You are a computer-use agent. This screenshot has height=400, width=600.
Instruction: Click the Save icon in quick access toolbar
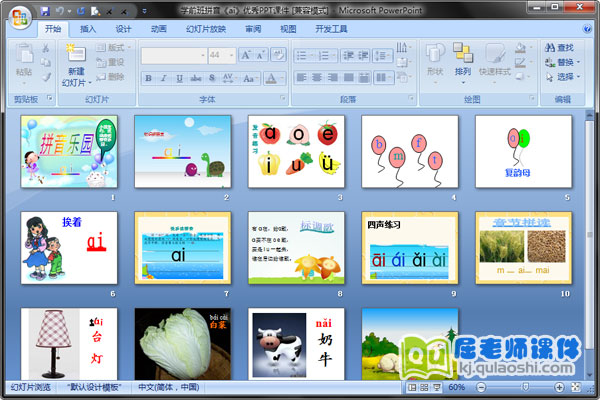coord(45,11)
